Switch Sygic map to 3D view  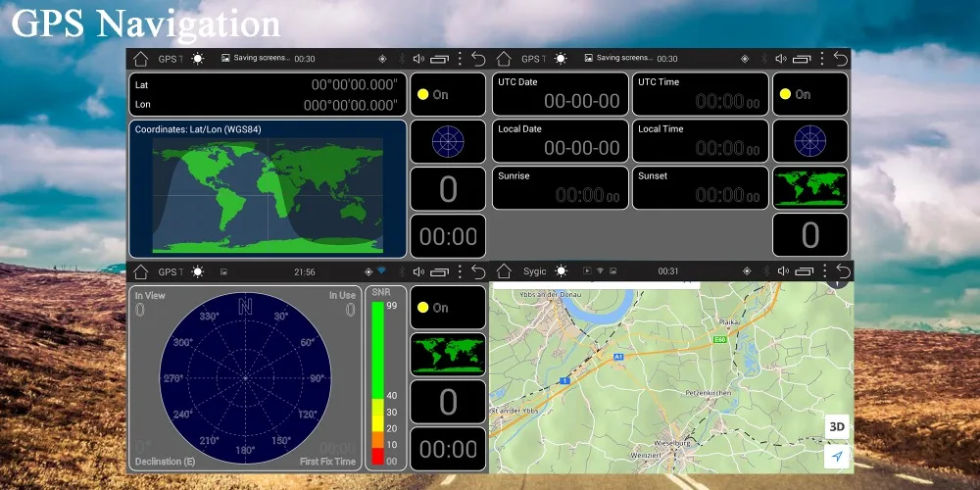(837, 427)
